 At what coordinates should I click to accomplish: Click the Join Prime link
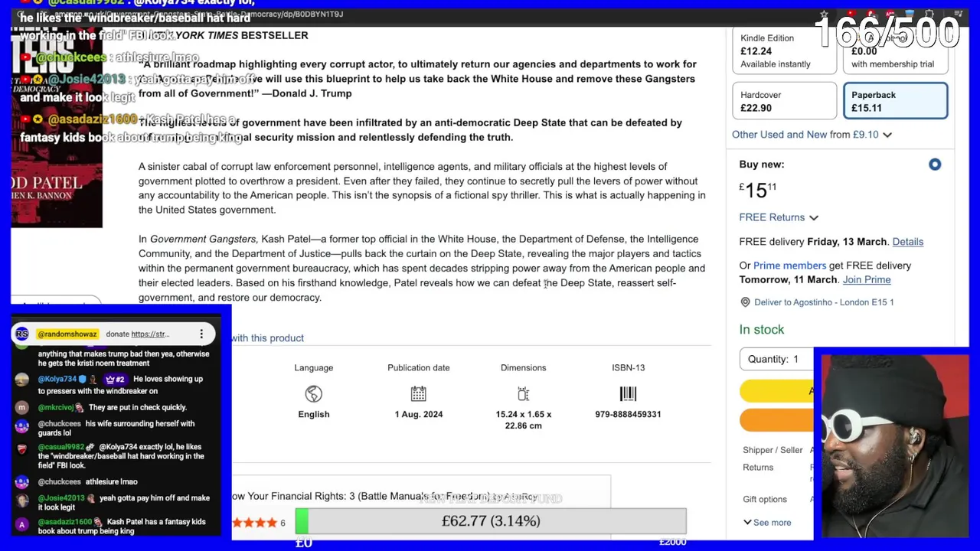(x=867, y=280)
